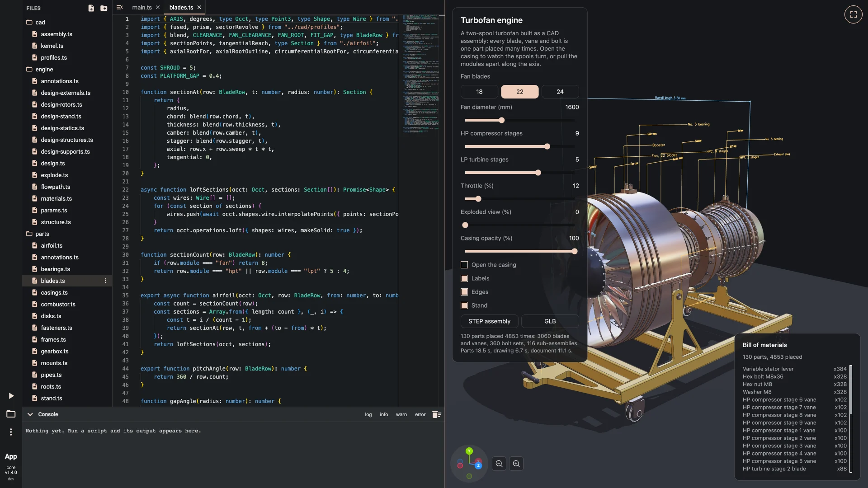Create a new folder in the Files panel
Screen dimensions: 868x488
(104, 8)
